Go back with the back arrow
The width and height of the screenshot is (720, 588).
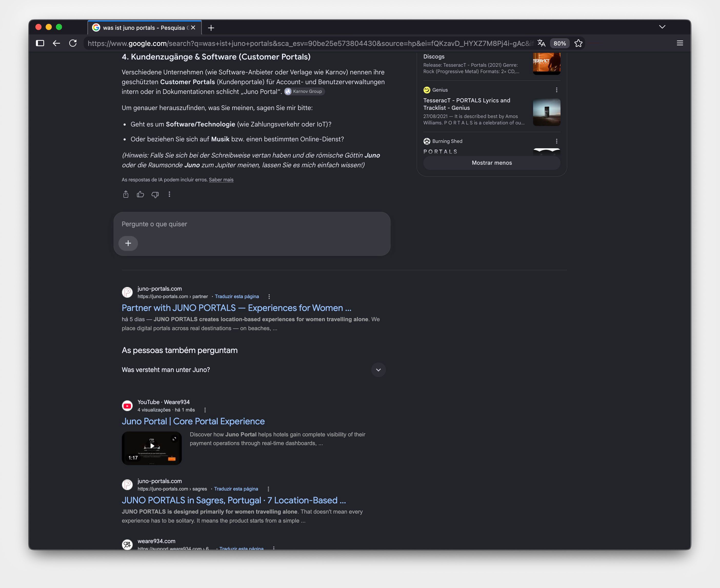56,43
